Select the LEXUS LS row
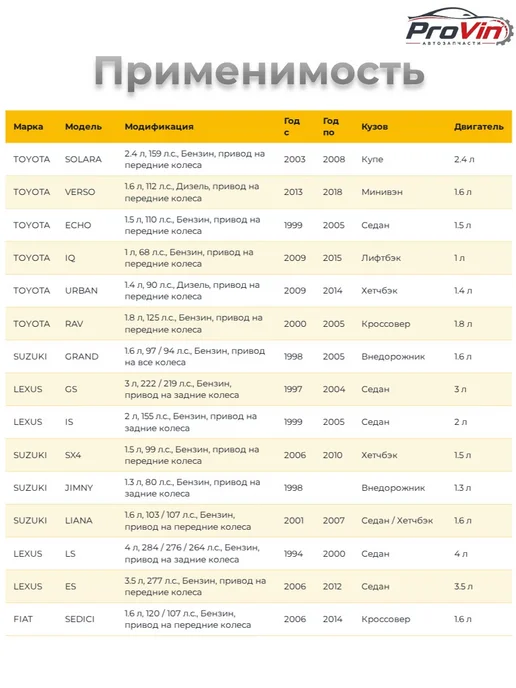 click(x=258, y=554)
